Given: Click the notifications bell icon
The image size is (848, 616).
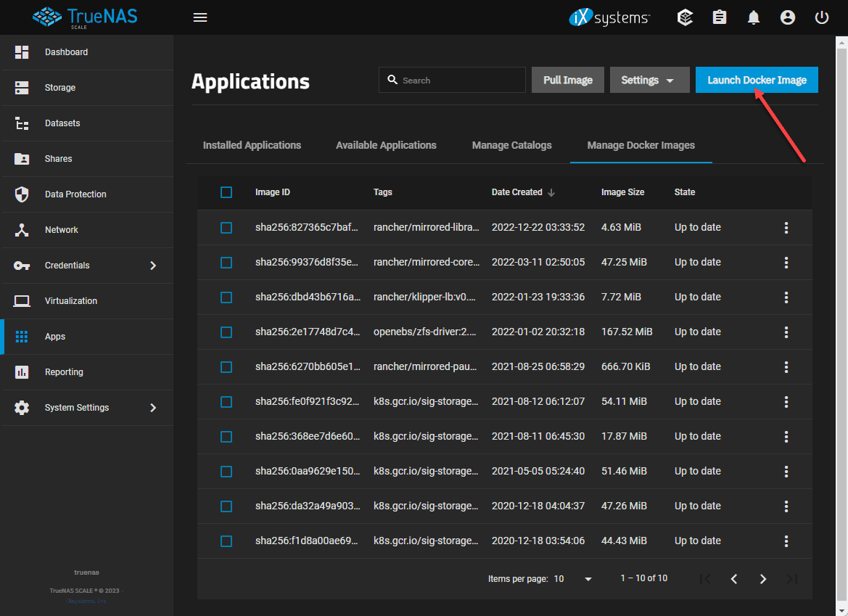Looking at the screenshot, I should [x=754, y=17].
